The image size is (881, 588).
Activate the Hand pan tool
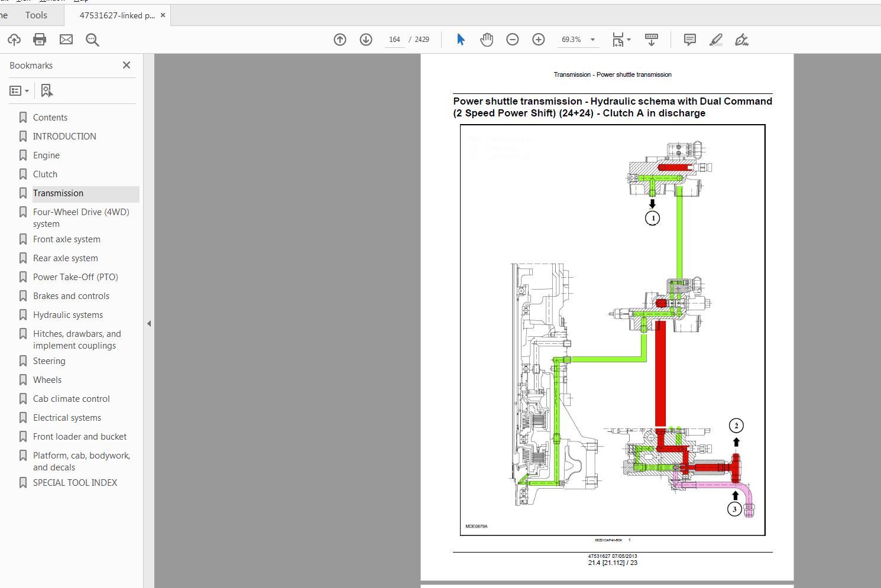tap(487, 40)
